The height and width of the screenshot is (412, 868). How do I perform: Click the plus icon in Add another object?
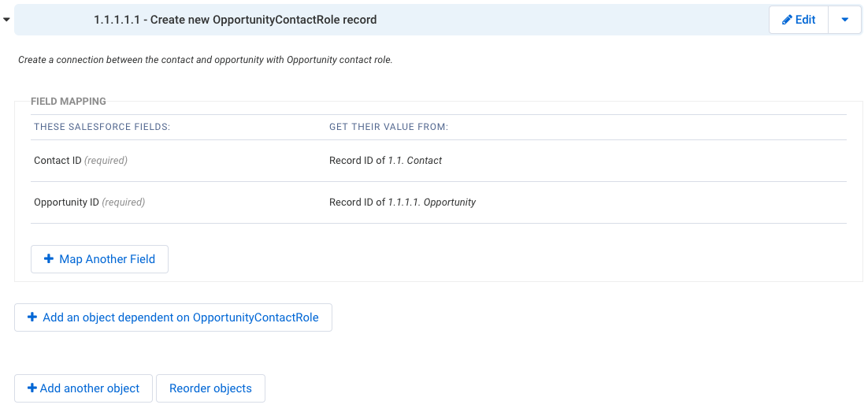tap(32, 388)
